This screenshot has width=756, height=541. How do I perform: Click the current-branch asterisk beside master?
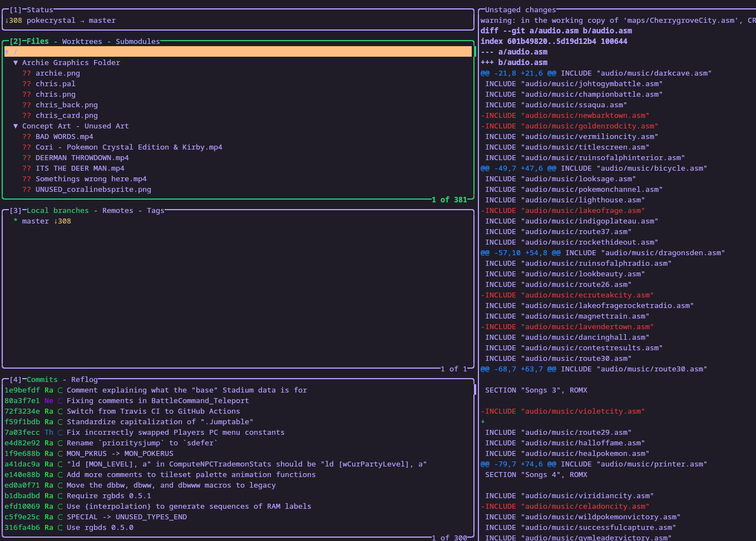point(16,221)
